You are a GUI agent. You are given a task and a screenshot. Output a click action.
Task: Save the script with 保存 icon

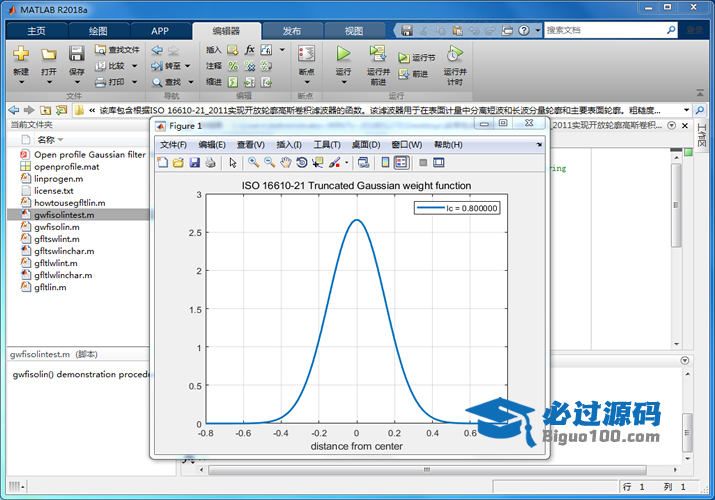click(77, 54)
